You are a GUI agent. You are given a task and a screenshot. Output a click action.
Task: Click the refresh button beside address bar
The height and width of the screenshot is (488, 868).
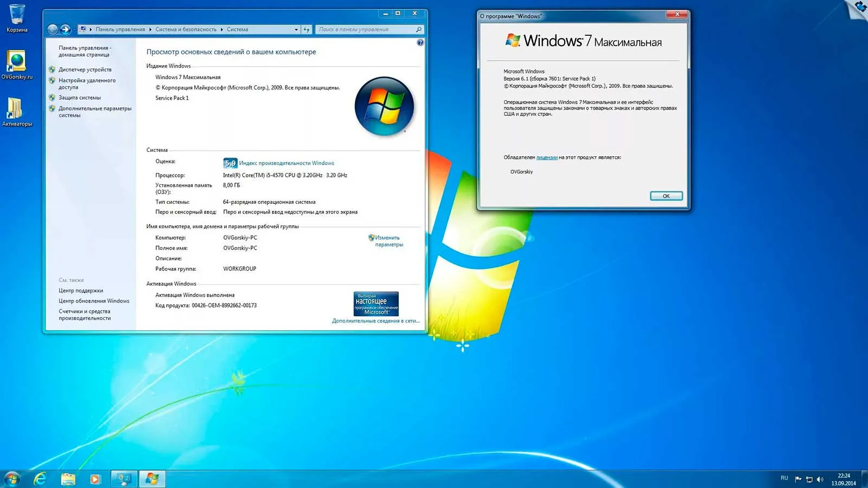pos(307,29)
